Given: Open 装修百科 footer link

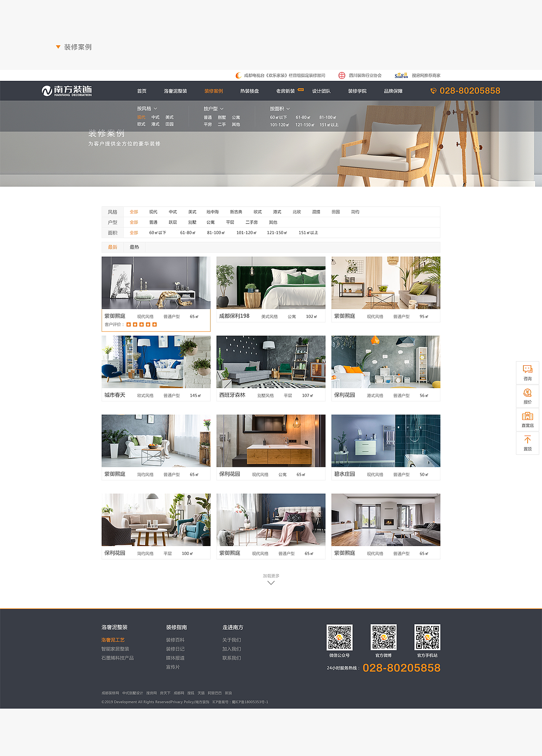Looking at the screenshot, I should (x=175, y=640).
